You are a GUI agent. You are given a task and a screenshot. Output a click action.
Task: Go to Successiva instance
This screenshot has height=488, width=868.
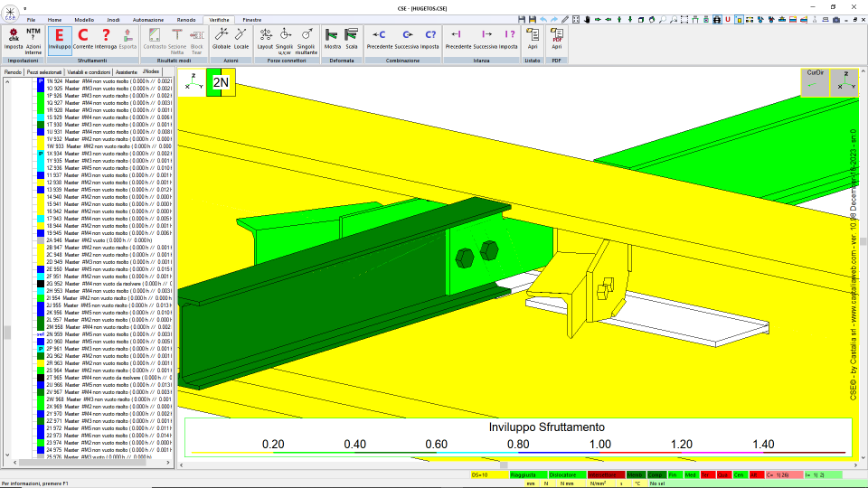486,39
